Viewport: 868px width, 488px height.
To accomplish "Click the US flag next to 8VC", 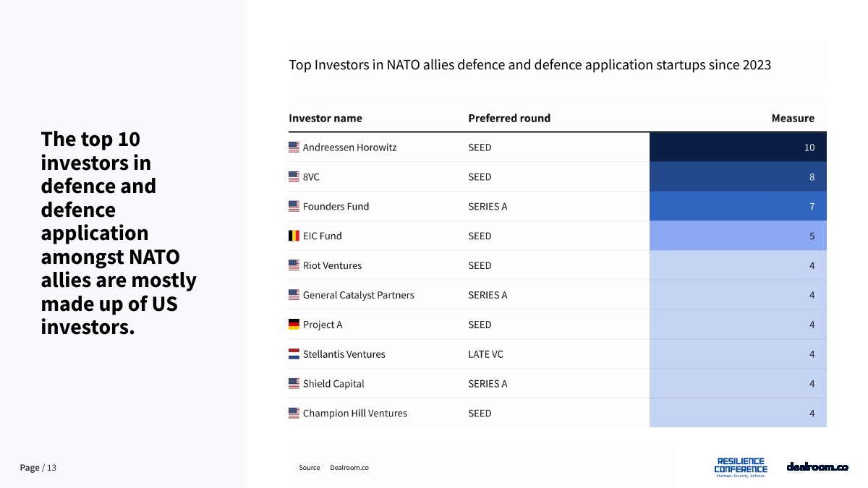I will pos(294,177).
